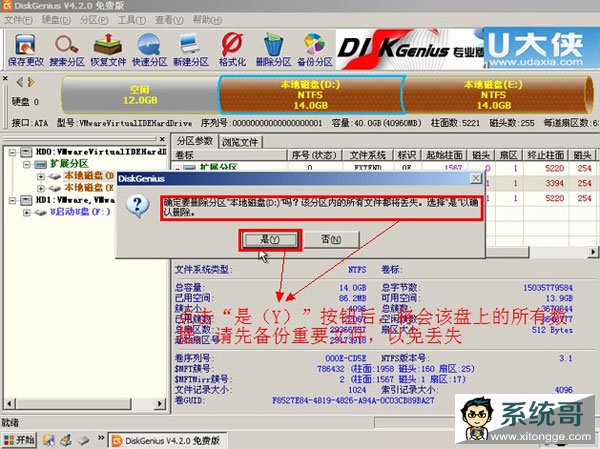
Task: Open the 备份分区 backup partition tool
Action: 315,50
